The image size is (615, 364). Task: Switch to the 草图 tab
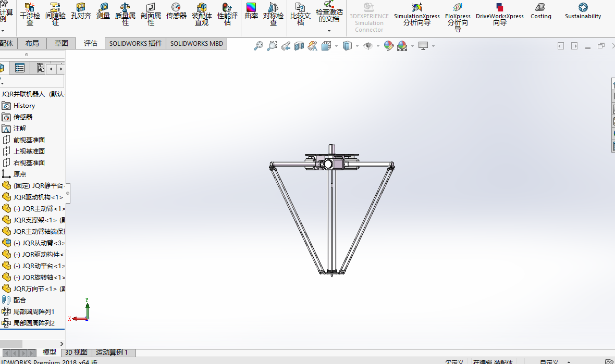point(61,44)
